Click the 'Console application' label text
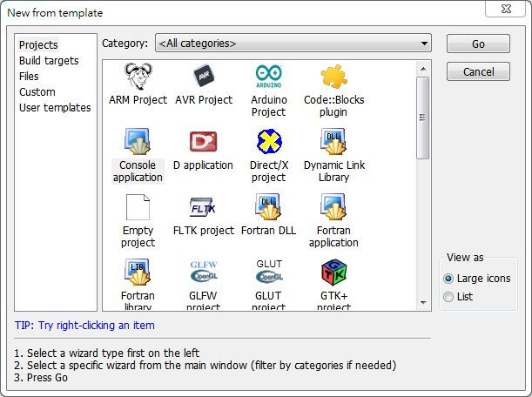Screen dimensions: 532x397 coord(138,172)
